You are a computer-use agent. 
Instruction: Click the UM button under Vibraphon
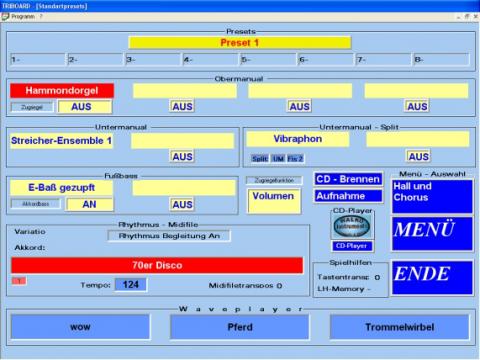pyautogui.click(x=278, y=159)
